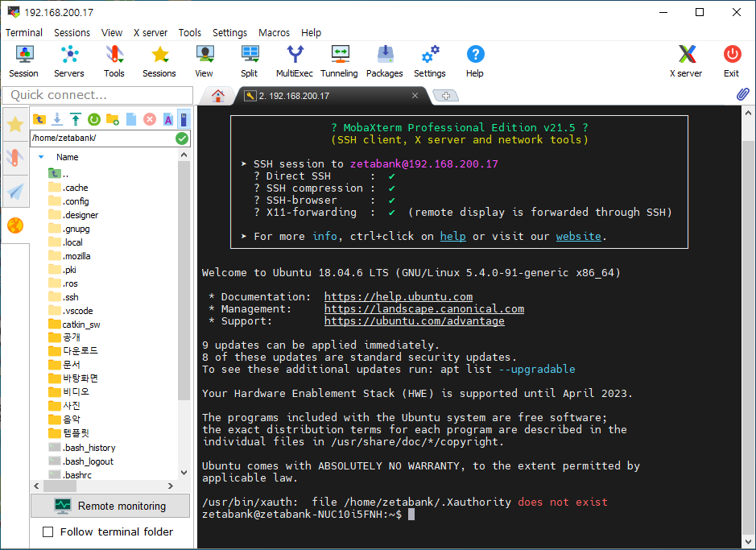Click the letter A icon in the SFTP toolbar
756x550 pixels.
[x=167, y=119]
